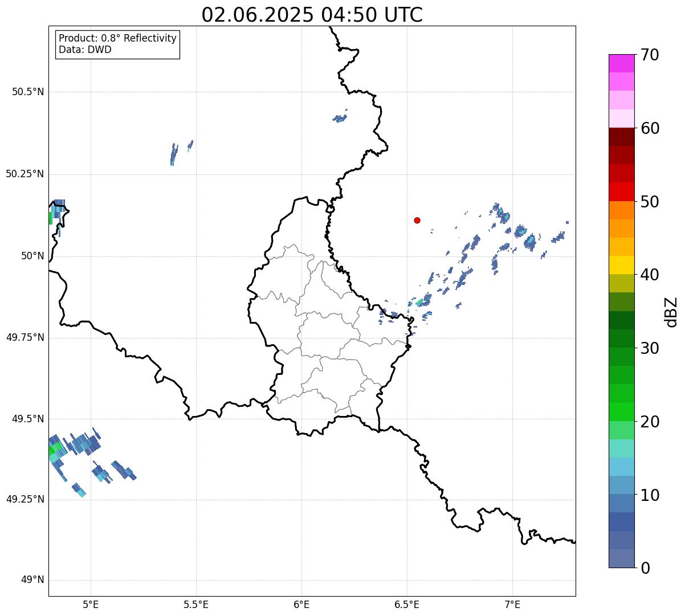Click the colorbar tick label '50'
685x616 pixels.
pyautogui.click(x=650, y=201)
